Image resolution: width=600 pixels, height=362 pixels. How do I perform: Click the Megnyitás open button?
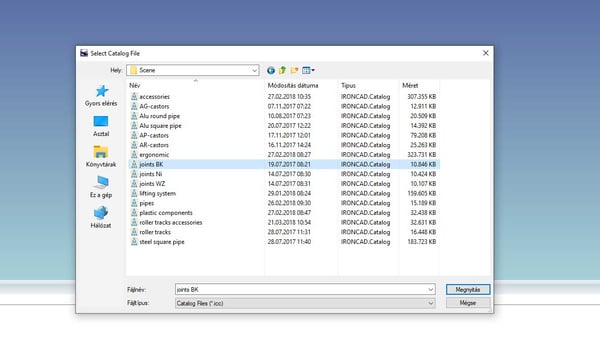[468, 290]
